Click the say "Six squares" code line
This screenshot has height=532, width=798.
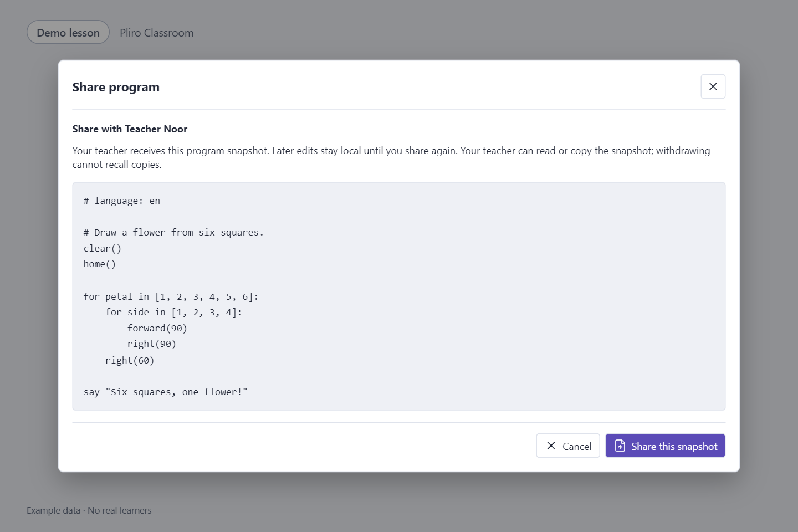tap(166, 392)
